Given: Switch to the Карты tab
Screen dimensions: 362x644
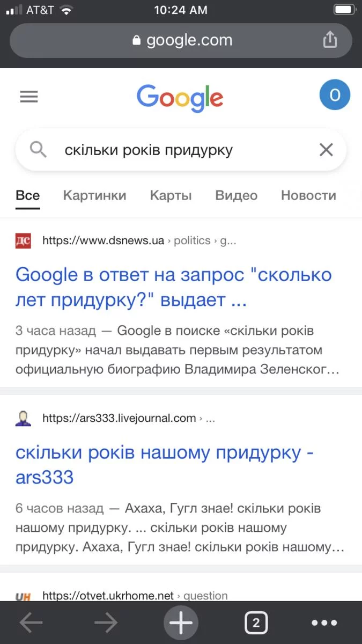Looking at the screenshot, I should coord(171,195).
